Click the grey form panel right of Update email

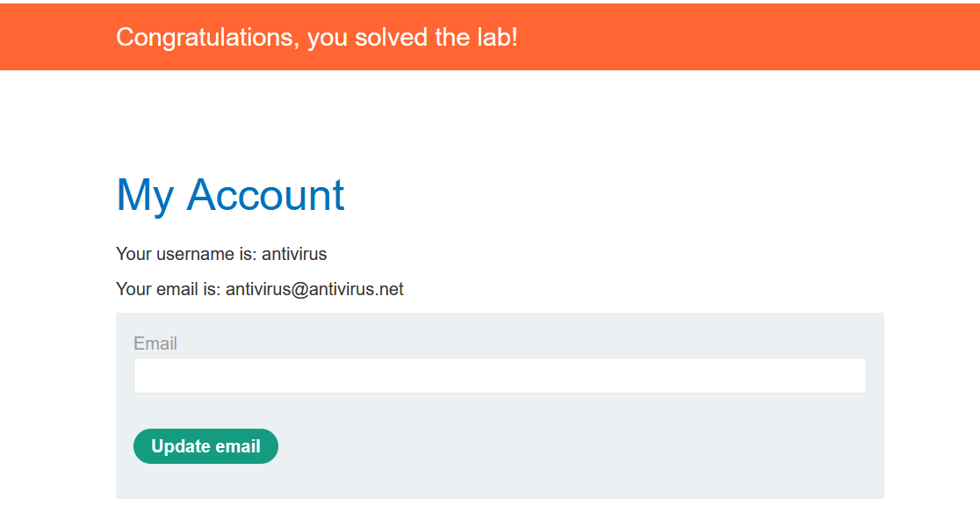coord(571,446)
